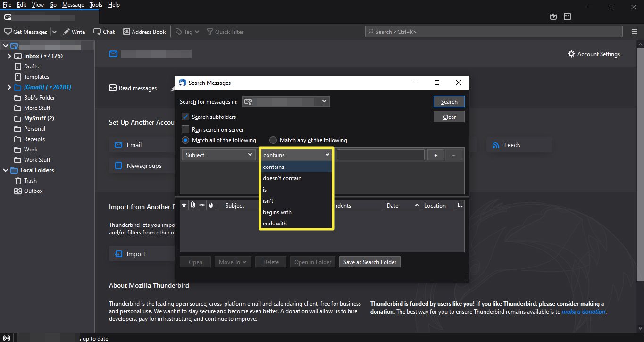
Task: Open the Help menu
Action: click(114, 5)
